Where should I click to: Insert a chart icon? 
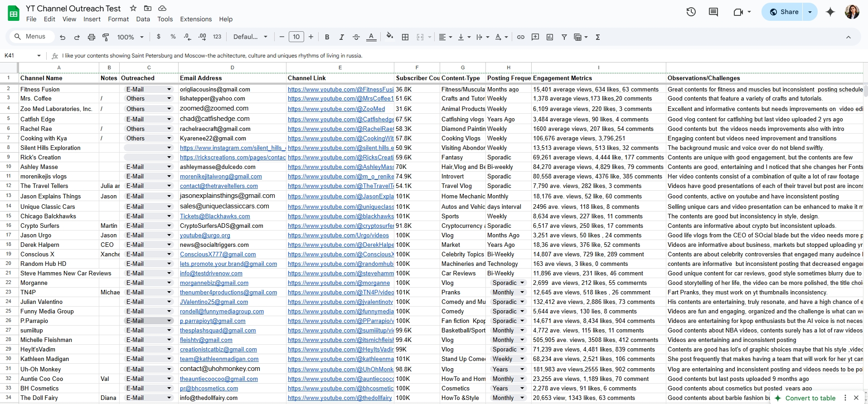pos(550,37)
